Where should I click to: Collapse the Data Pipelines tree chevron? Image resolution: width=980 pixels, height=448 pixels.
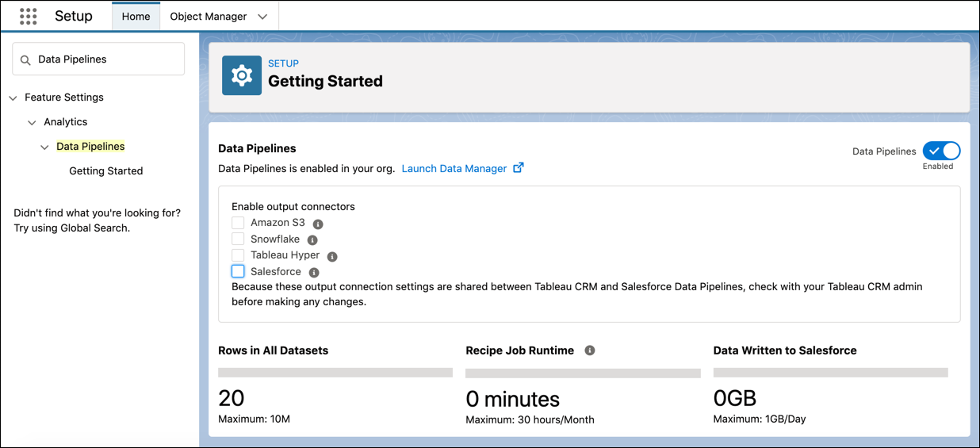click(44, 147)
